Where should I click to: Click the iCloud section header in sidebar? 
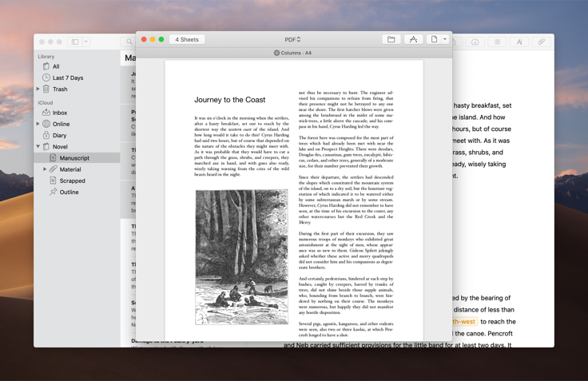(46, 102)
